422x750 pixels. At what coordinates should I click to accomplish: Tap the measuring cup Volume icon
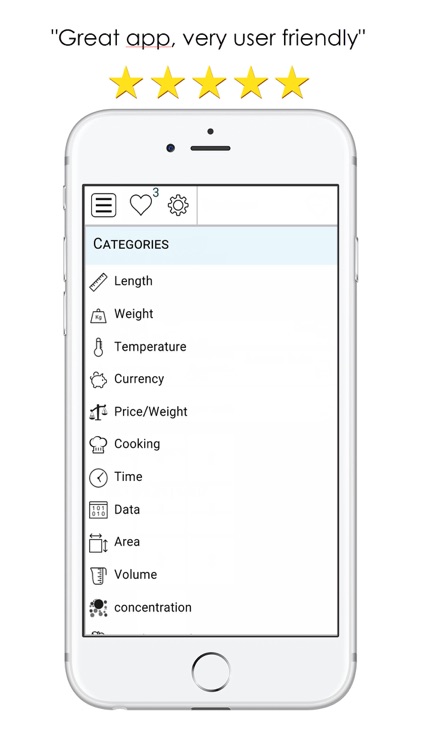[x=99, y=575]
